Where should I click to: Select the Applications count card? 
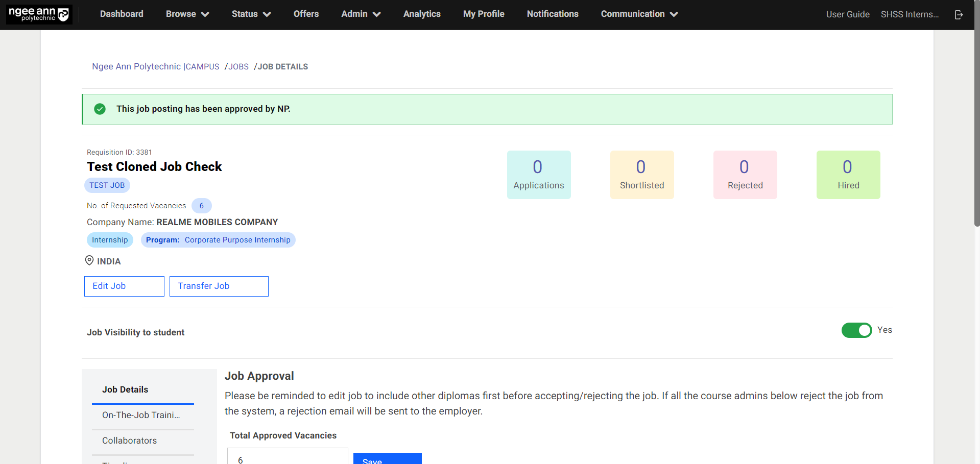pyautogui.click(x=538, y=174)
